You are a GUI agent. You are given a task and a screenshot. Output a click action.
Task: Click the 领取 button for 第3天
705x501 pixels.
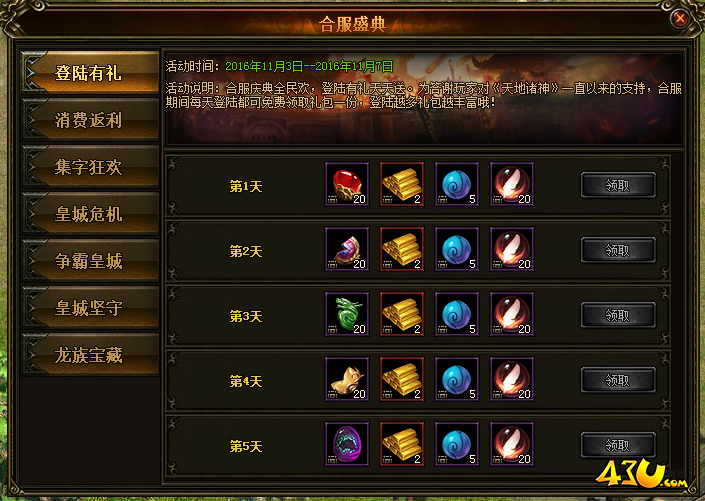click(618, 315)
